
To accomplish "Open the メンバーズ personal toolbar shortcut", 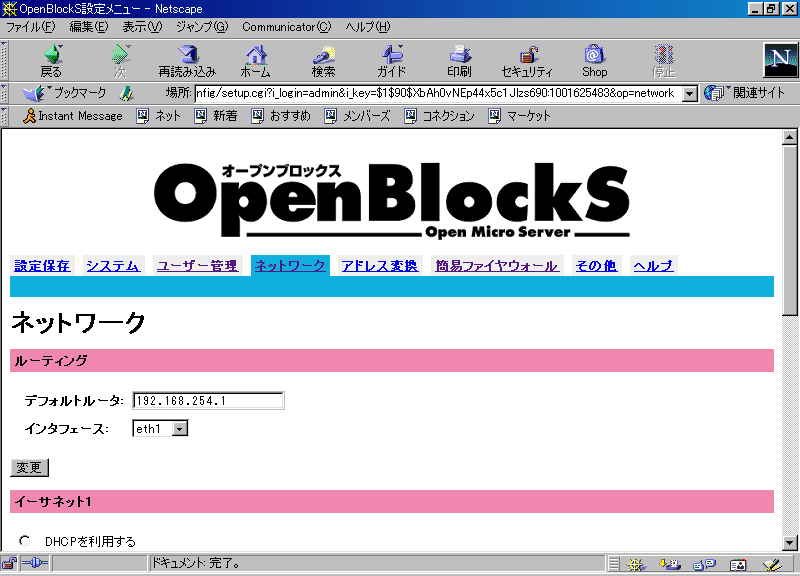I will (x=357, y=116).
